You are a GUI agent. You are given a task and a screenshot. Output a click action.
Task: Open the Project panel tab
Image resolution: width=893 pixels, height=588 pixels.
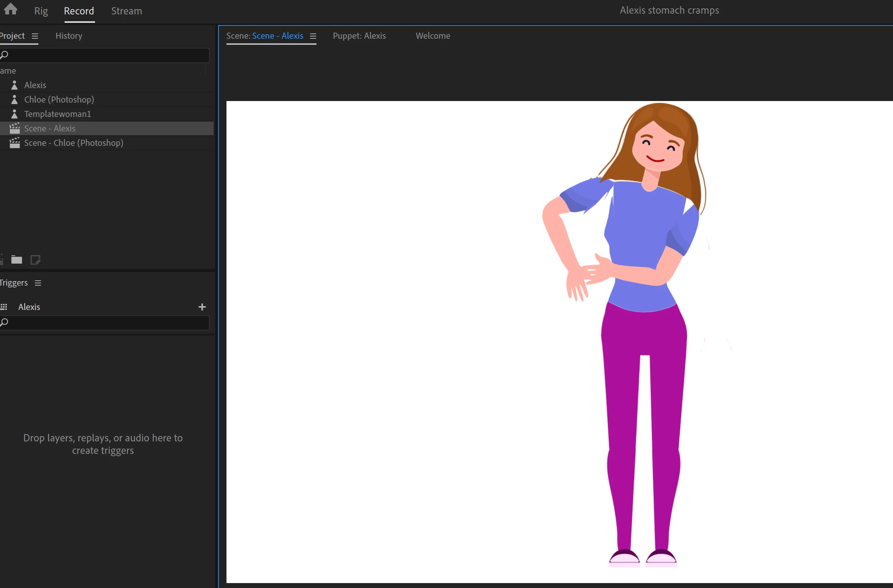click(12, 36)
